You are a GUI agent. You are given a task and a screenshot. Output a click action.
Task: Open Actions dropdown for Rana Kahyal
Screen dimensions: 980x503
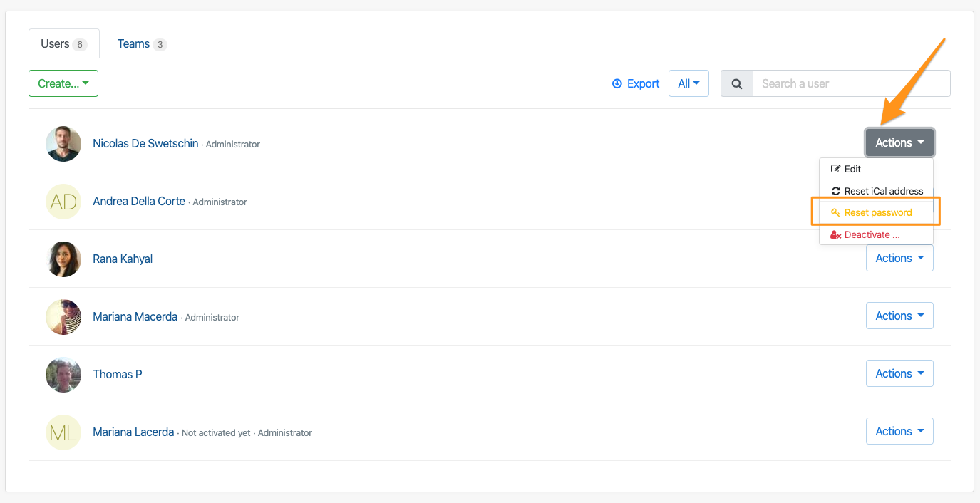pos(899,258)
